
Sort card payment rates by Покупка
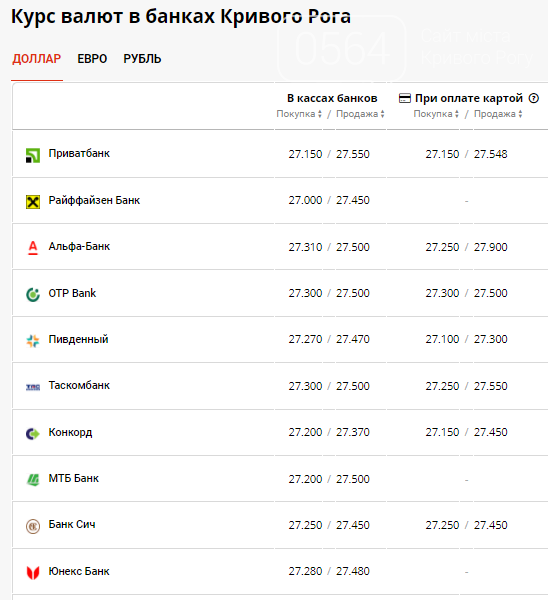click(x=436, y=114)
